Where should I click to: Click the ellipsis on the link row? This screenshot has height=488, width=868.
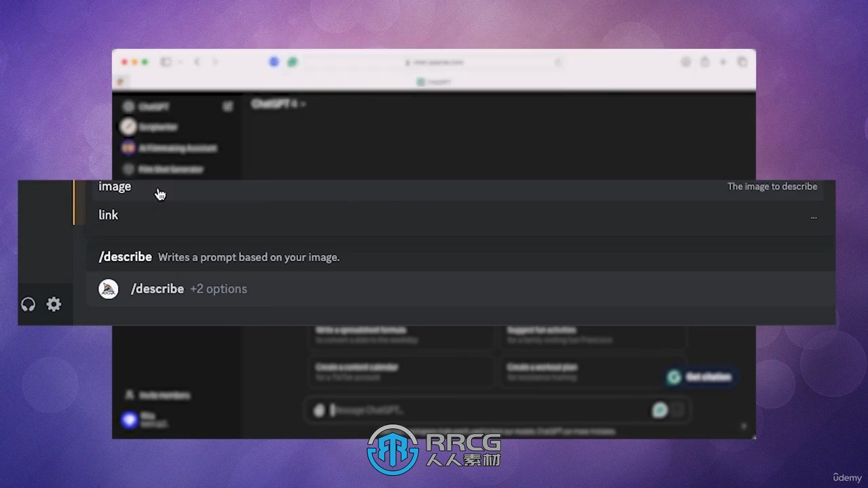coord(814,217)
